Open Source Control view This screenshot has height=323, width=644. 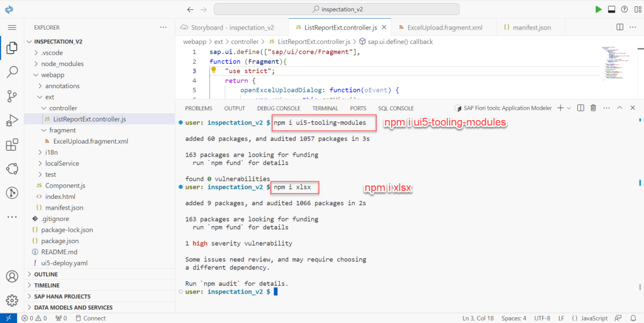12,96
